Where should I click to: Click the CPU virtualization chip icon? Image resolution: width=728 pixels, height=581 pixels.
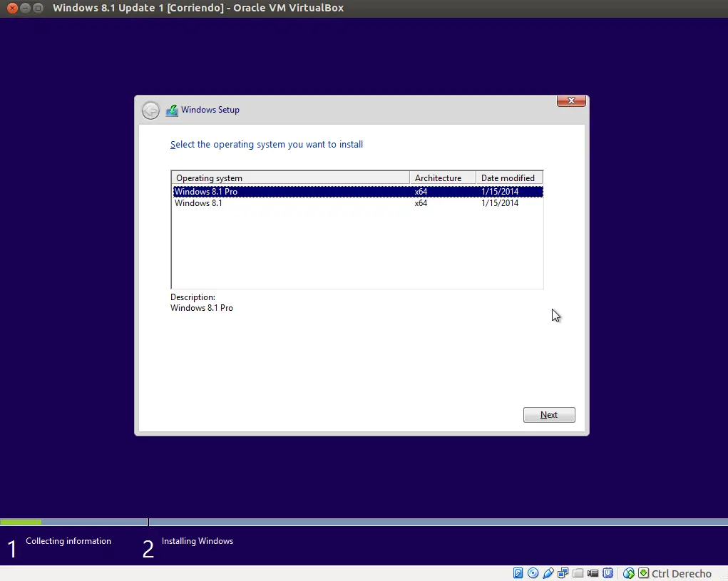click(607, 573)
